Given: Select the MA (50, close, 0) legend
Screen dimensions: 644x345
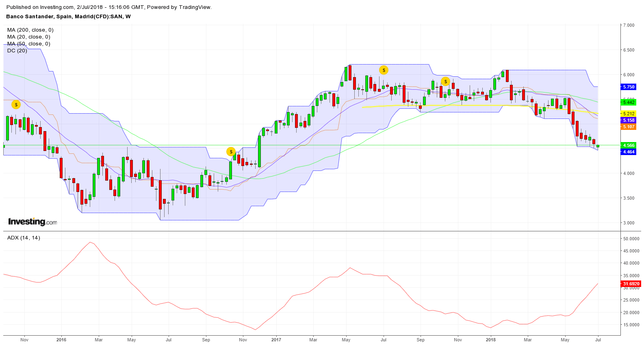Looking at the screenshot, I should coord(29,44).
